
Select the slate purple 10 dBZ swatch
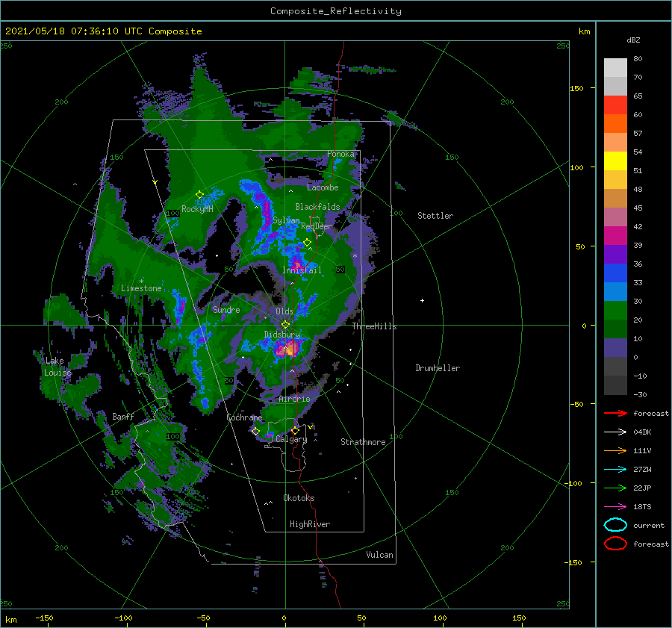(x=615, y=348)
